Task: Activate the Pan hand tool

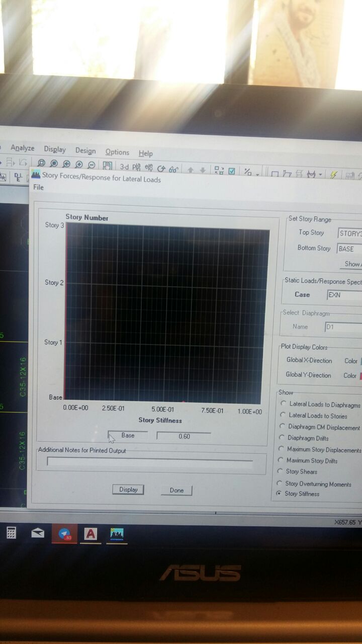Action: click(108, 165)
